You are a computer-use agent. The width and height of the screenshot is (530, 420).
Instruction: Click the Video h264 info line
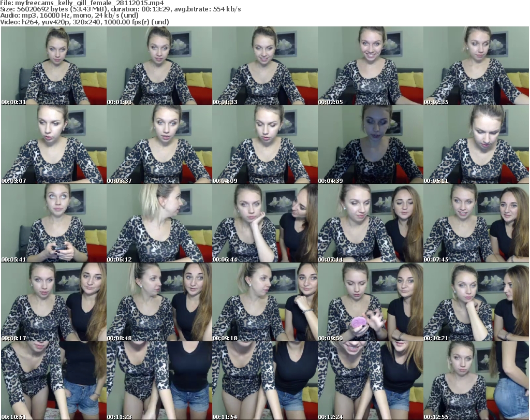tap(84, 22)
